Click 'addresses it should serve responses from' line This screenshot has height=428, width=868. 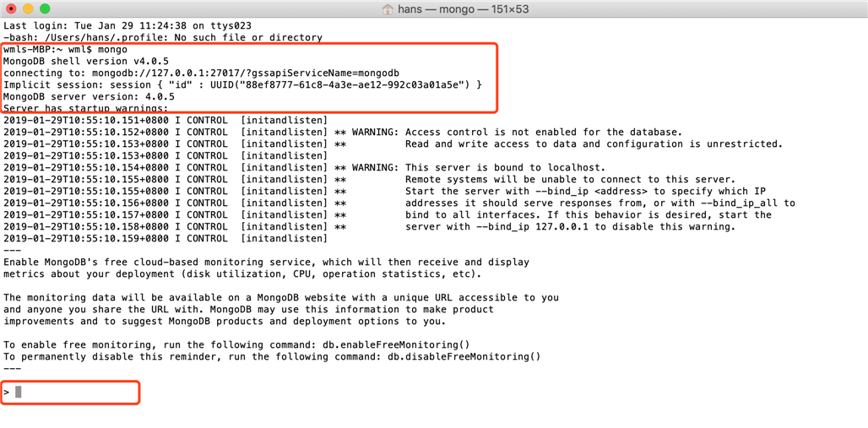(x=399, y=203)
